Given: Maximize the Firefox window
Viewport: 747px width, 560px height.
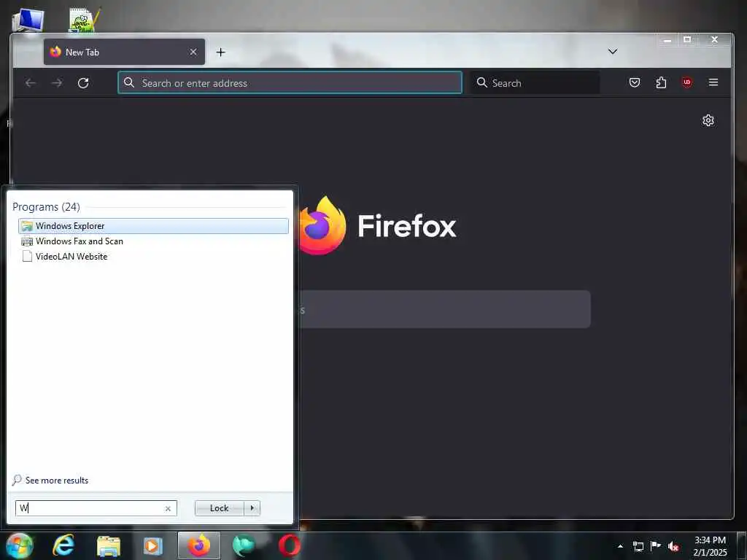Looking at the screenshot, I should click(687, 40).
